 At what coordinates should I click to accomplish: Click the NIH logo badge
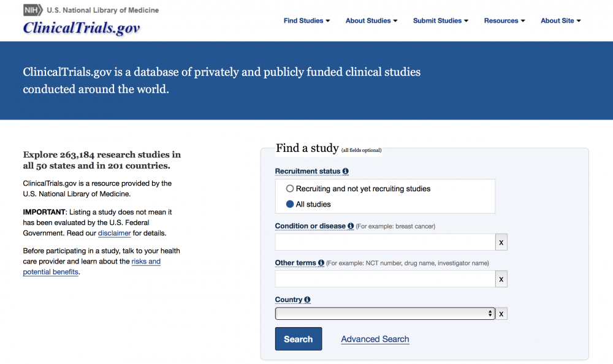(33, 10)
